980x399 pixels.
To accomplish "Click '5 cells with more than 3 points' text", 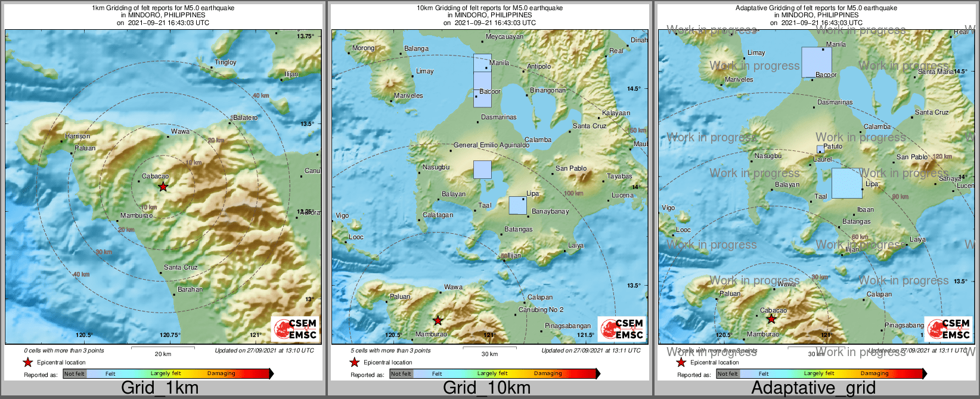I will point(390,351).
